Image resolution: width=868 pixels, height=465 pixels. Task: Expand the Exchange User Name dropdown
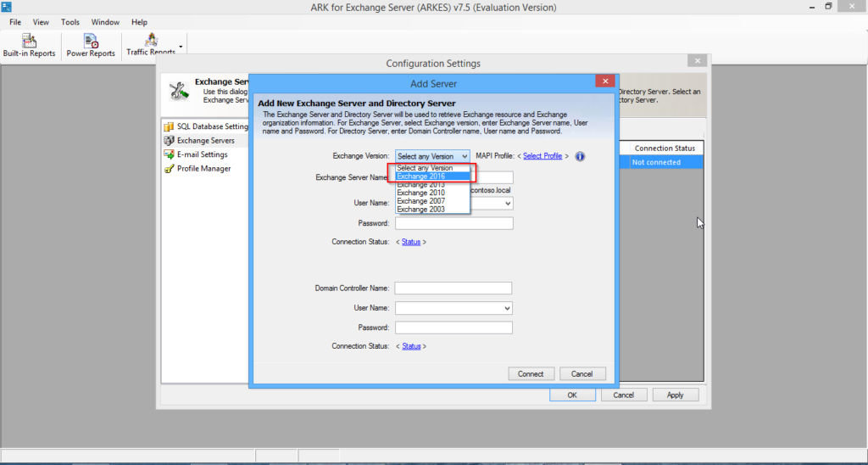coord(507,204)
